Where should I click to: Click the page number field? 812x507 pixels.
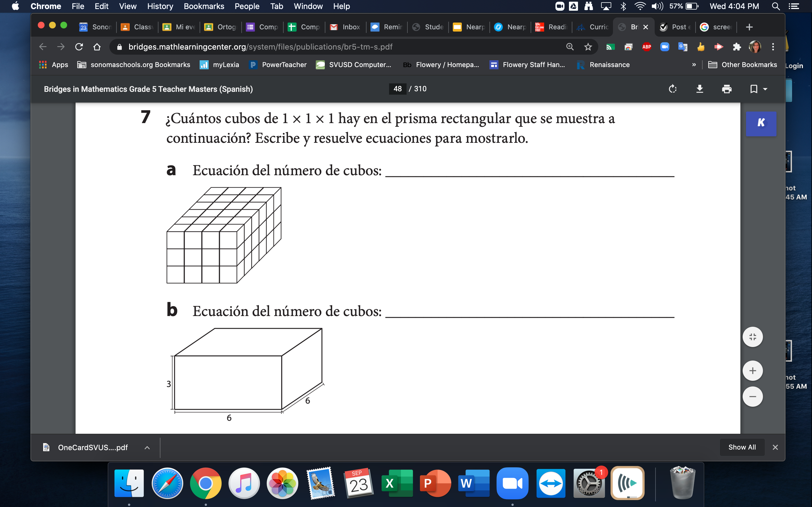[398, 89]
